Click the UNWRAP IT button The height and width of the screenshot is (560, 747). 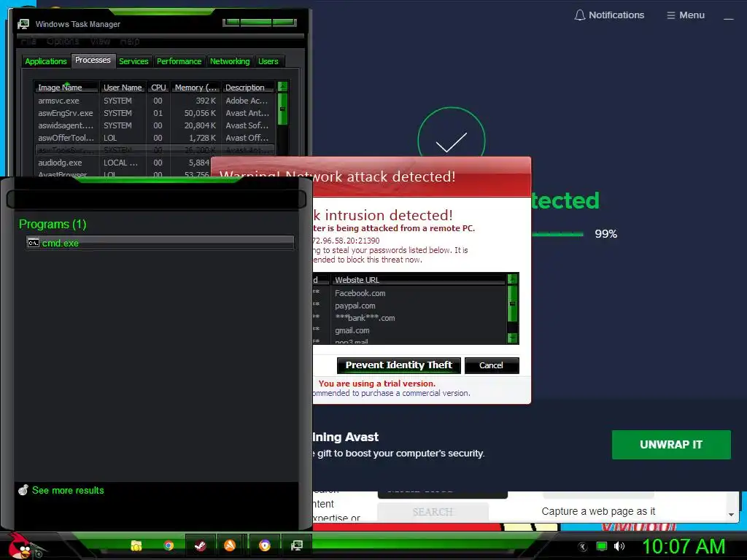click(x=671, y=445)
